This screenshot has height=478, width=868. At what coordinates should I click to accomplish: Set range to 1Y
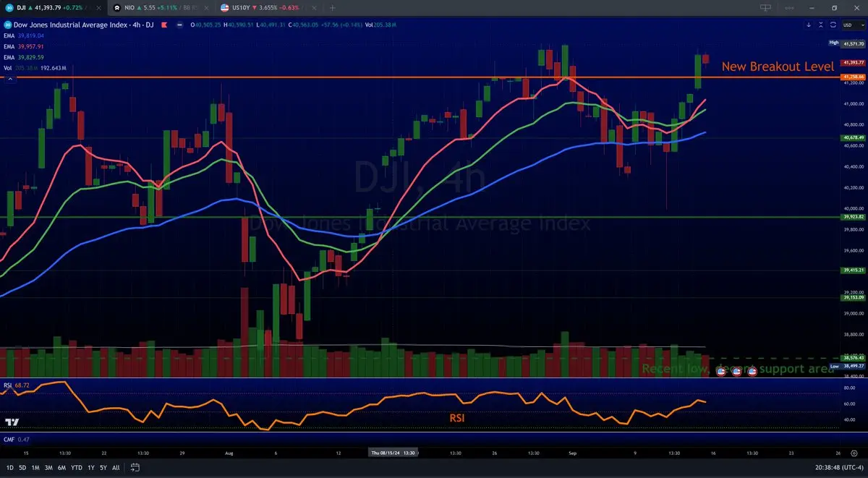pyautogui.click(x=91, y=468)
